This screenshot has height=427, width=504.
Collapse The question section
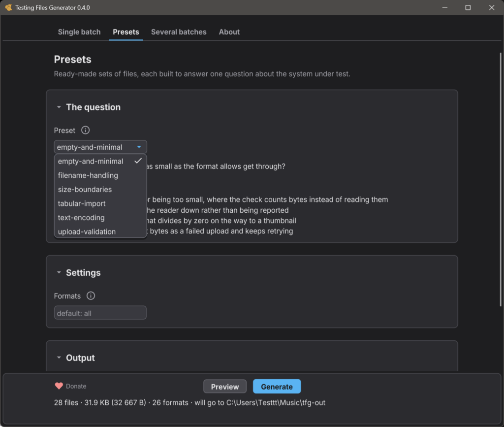(x=59, y=107)
